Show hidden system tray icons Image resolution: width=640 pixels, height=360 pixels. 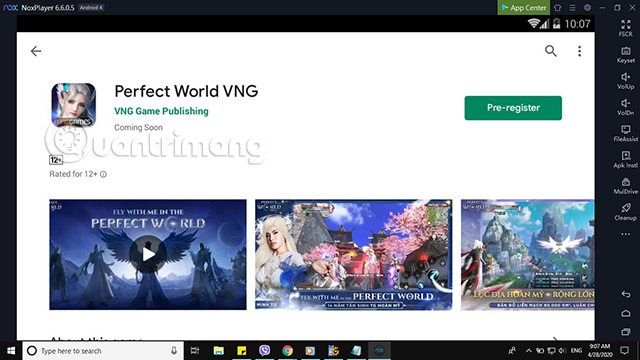tap(529, 351)
